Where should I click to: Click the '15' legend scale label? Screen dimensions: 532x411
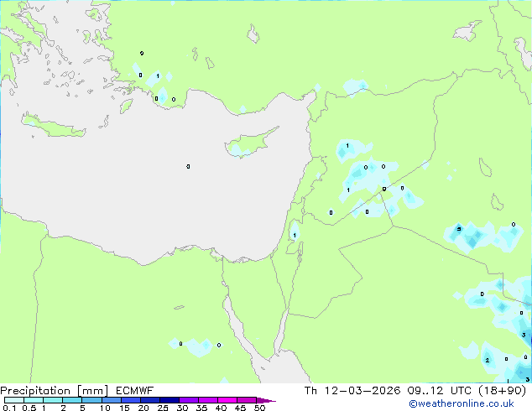(124, 408)
